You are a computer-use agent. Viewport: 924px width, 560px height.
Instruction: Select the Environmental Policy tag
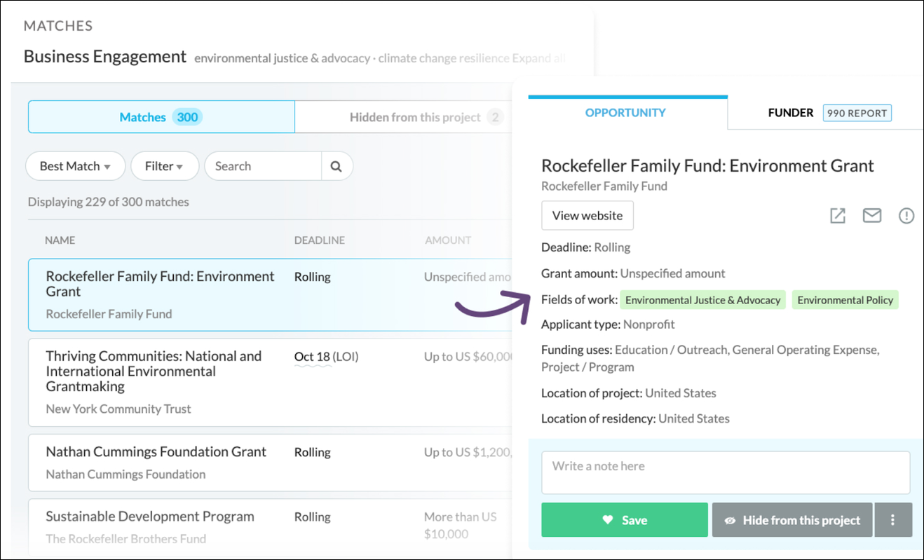click(845, 299)
